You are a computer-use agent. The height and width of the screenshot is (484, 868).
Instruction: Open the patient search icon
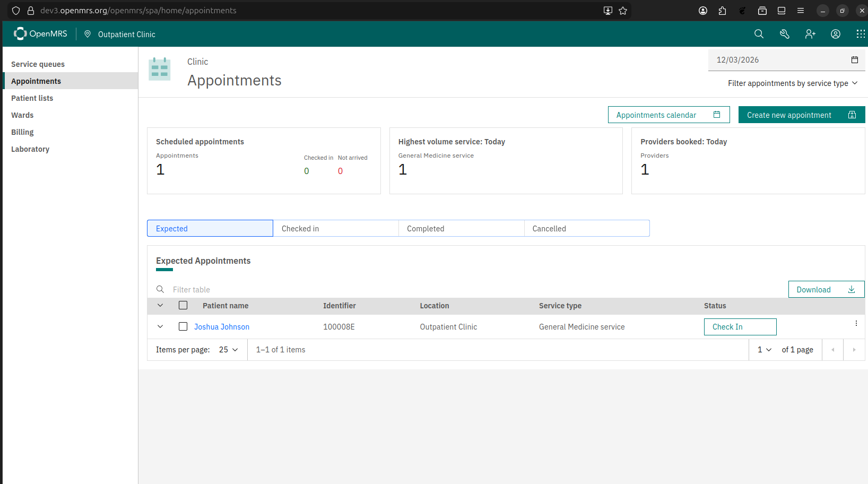pos(759,34)
